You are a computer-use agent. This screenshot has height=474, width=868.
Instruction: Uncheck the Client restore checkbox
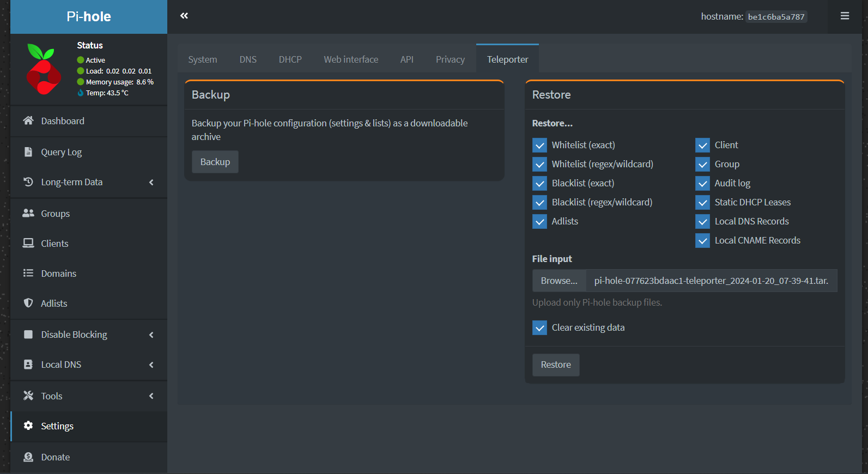[703, 145]
